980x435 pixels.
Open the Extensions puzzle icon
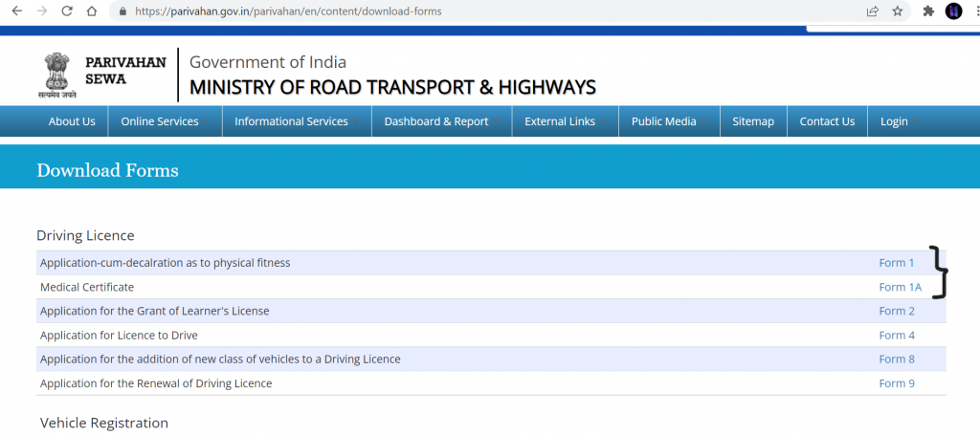tap(927, 11)
